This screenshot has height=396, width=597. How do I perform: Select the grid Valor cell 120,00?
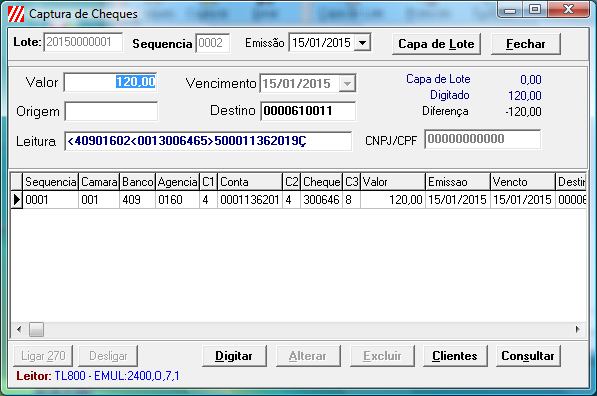(393, 200)
